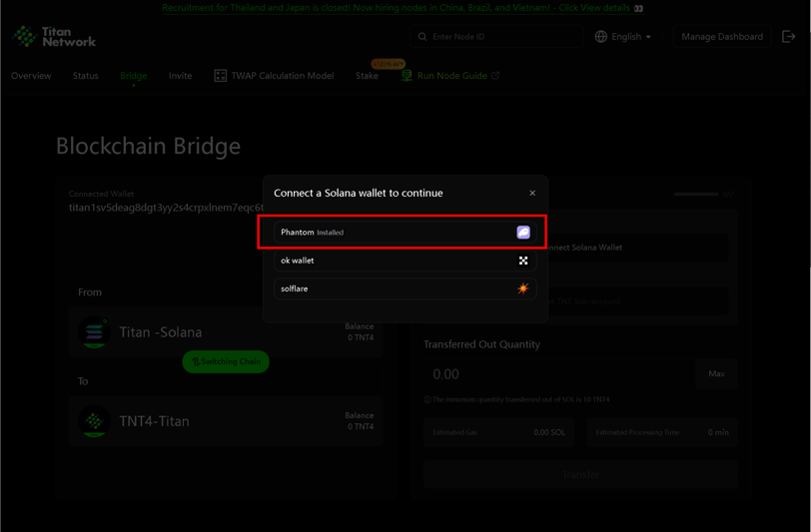
Task: Open Manage Dashboard
Action: [x=722, y=37]
